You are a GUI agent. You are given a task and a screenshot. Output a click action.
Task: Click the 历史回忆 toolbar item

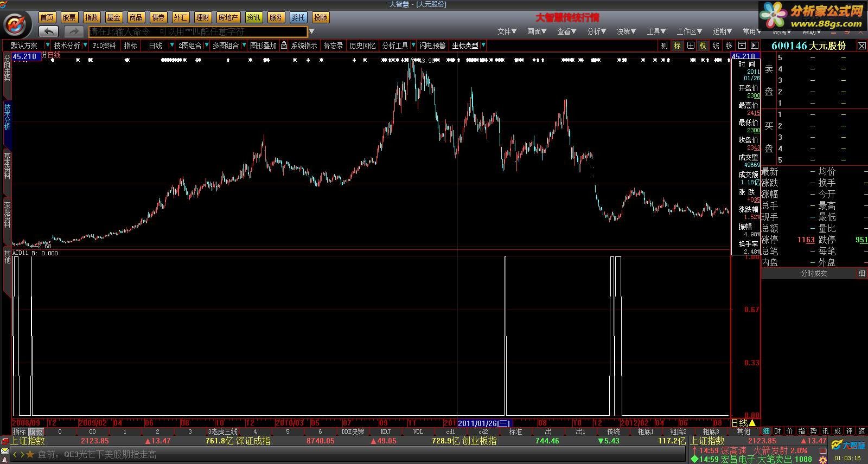[363, 46]
